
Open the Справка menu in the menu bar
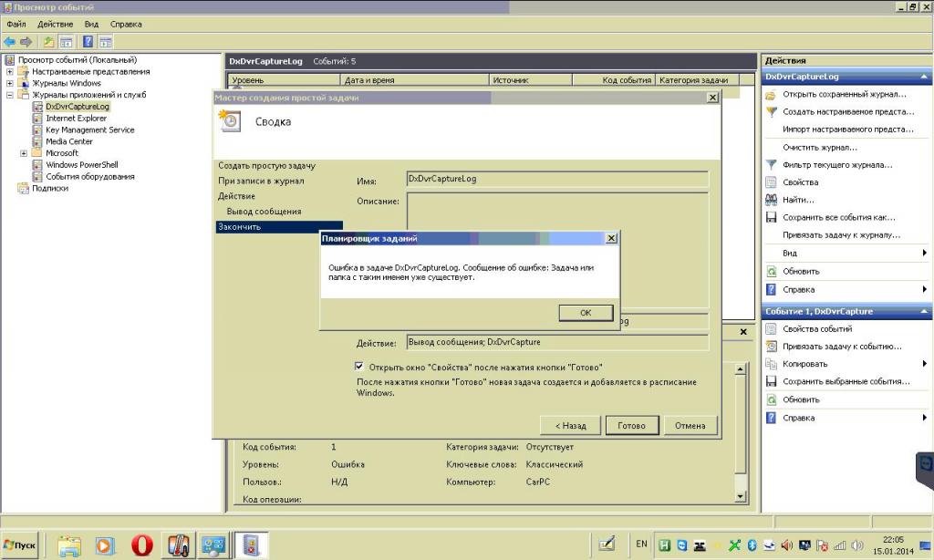[x=126, y=24]
